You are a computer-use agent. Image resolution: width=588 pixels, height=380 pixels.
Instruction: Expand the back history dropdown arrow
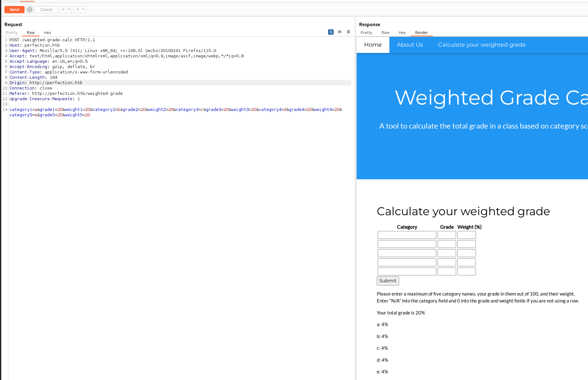[x=69, y=9]
